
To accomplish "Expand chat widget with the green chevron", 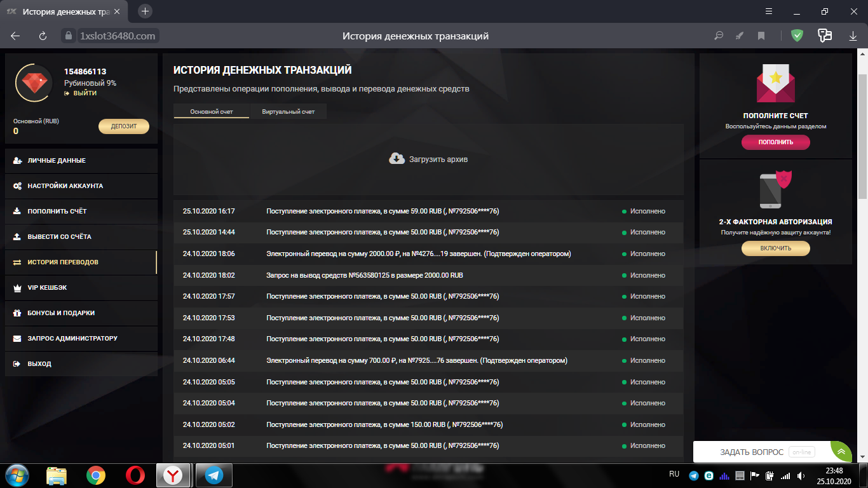I will coord(841,452).
